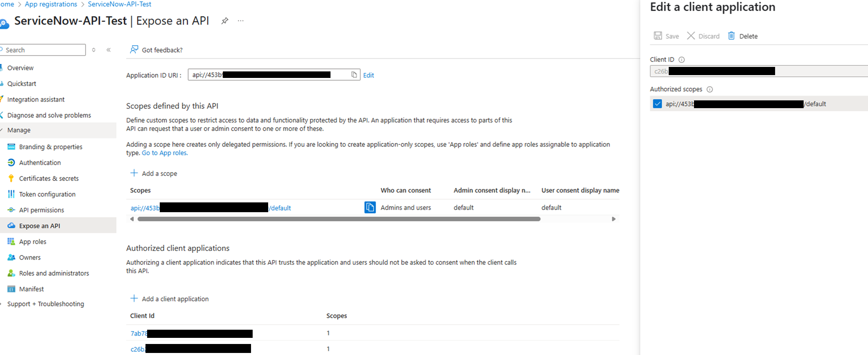The width and height of the screenshot is (868, 355).
Task: Open client application starting with 7ab78
Action: (192, 333)
